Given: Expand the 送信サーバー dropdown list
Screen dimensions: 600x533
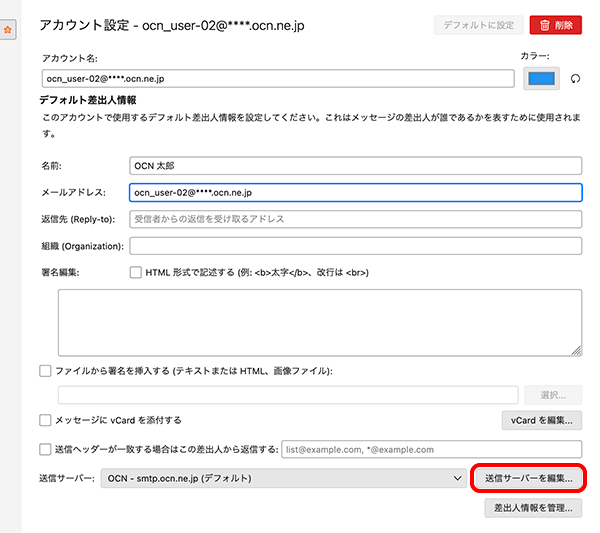Looking at the screenshot, I should point(282,479).
